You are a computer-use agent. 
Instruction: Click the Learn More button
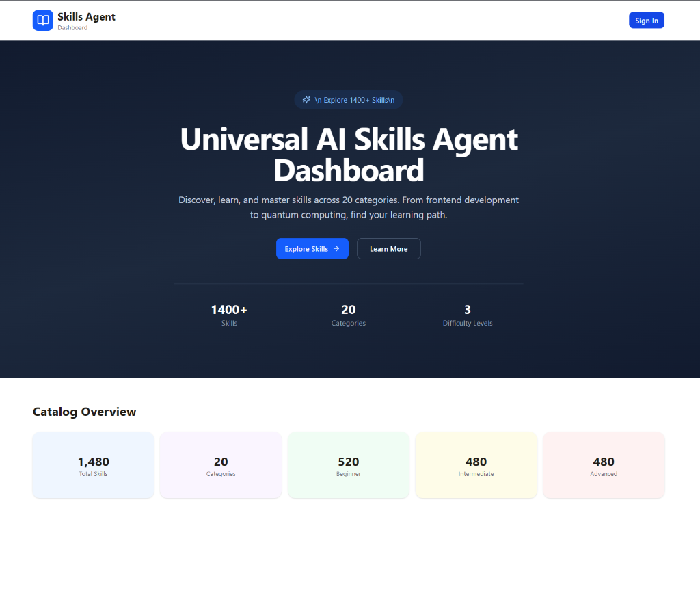click(x=388, y=248)
